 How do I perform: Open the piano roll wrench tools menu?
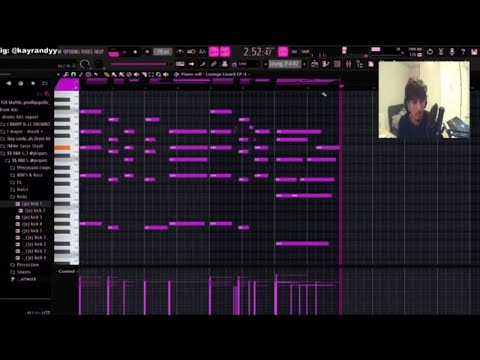66,74
